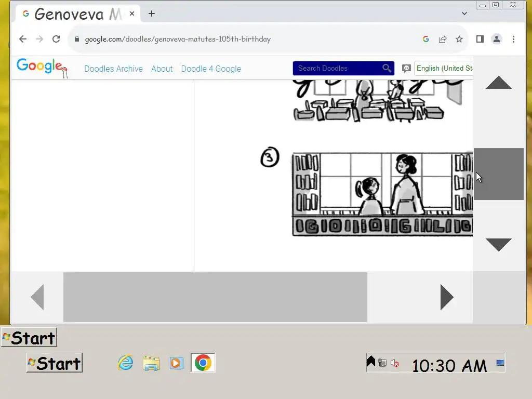
Task: Click the upper Start button
Action: [29, 337]
